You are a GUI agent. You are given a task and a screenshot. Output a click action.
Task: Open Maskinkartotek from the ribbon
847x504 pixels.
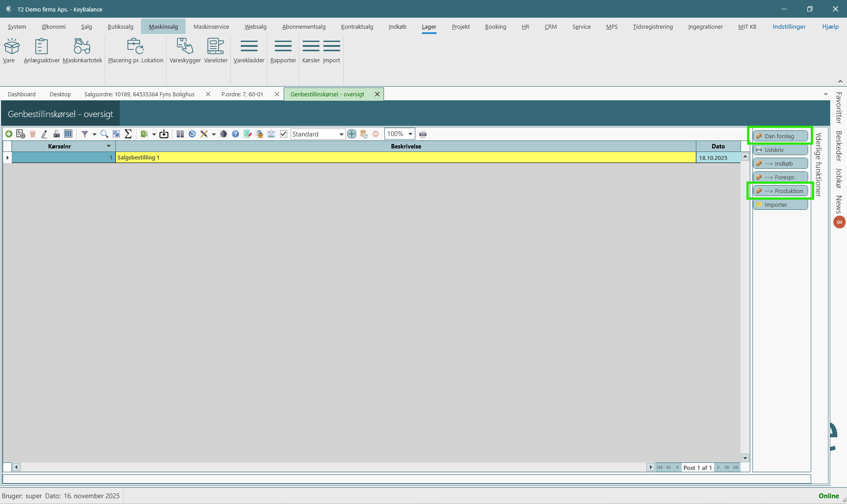point(82,51)
